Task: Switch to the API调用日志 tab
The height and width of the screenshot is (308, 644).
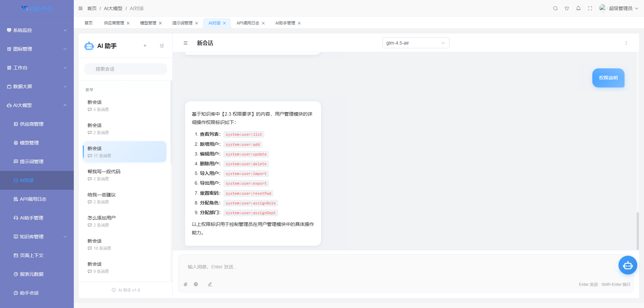Action: click(x=248, y=23)
